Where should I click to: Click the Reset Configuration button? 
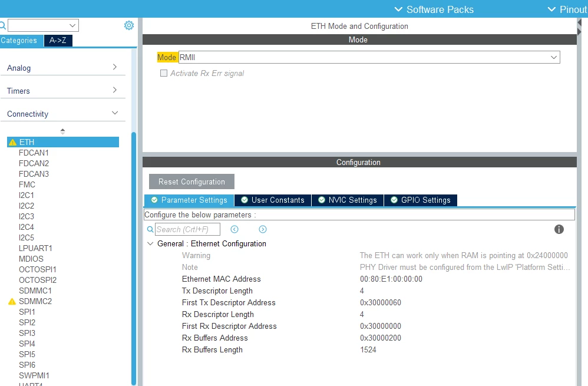[x=191, y=182]
